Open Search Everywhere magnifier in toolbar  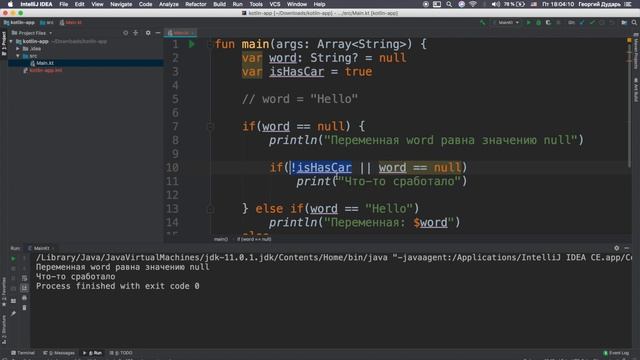click(634, 22)
